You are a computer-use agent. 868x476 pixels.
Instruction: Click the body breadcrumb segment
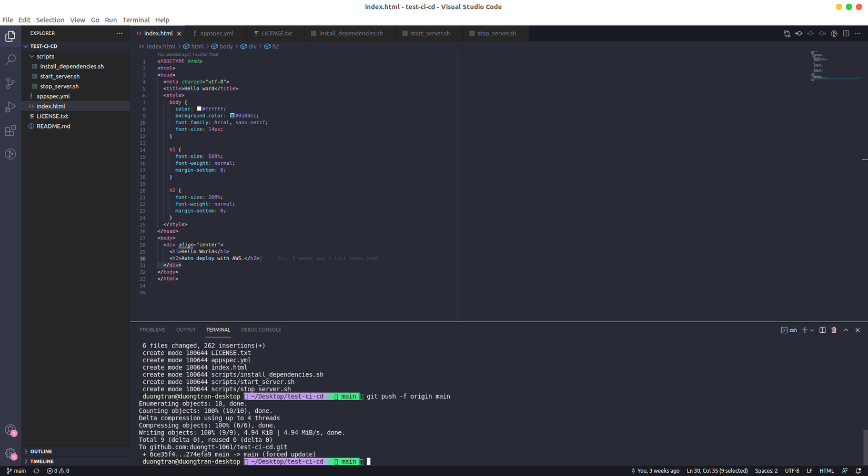click(222, 47)
